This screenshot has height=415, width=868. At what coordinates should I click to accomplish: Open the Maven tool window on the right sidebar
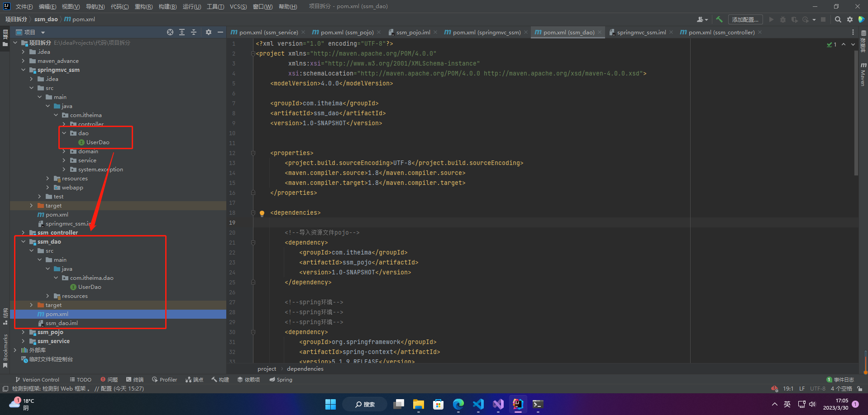[863, 75]
